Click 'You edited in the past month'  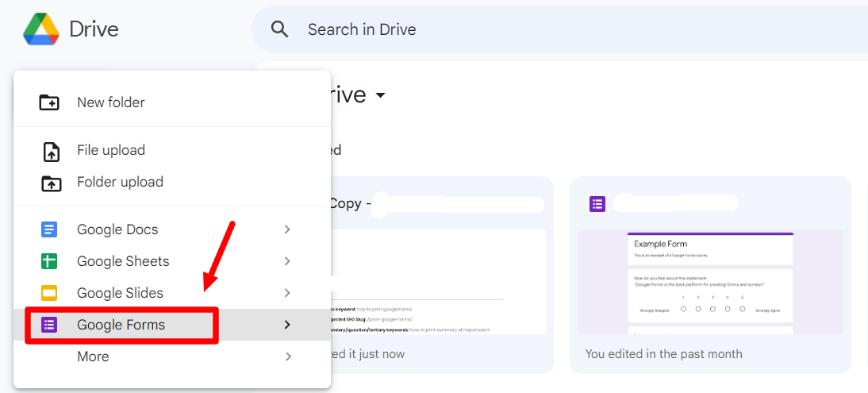664,353
